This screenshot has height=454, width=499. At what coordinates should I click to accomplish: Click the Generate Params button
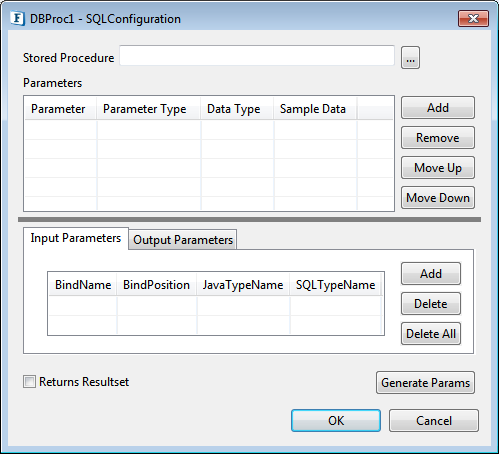click(x=425, y=383)
